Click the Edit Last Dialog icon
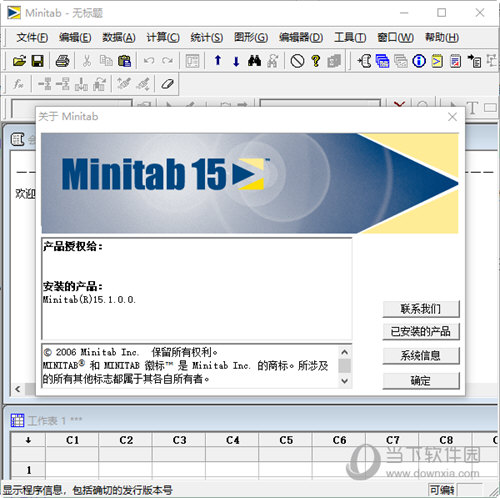The image size is (500, 498). pyautogui.click(x=192, y=61)
